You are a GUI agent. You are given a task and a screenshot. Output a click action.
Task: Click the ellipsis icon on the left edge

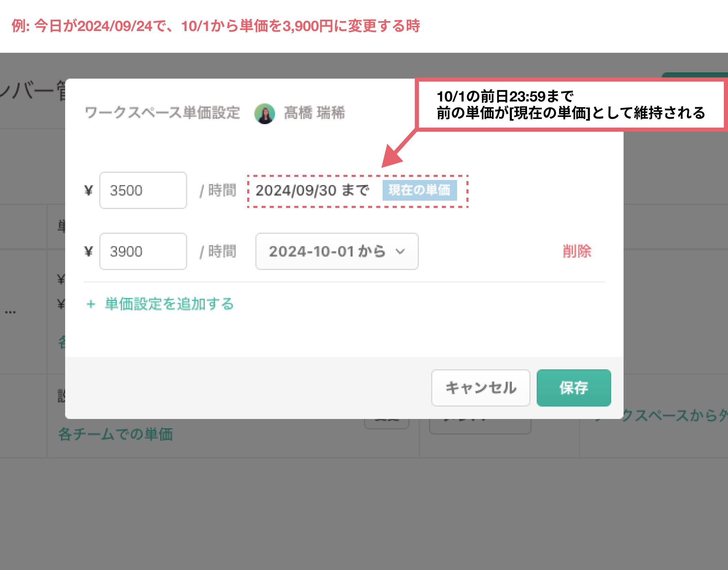10,312
